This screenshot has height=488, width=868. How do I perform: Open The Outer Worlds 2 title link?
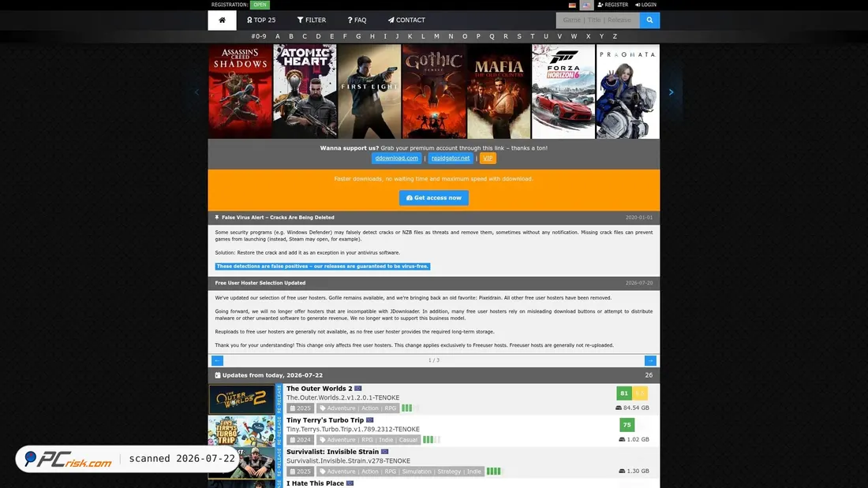coord(320,389)
